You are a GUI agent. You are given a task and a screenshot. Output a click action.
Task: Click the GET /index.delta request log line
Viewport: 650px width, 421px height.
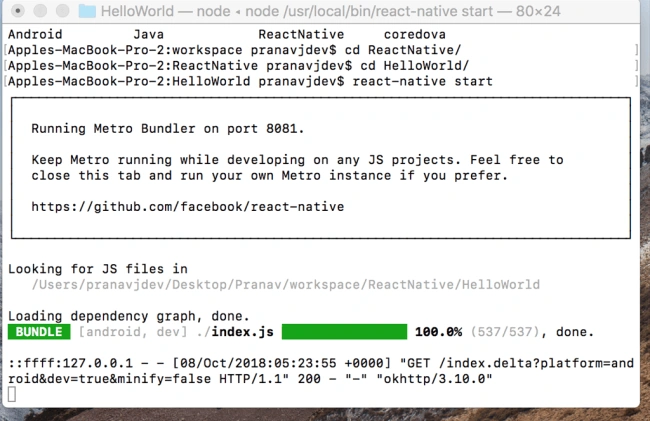coord(321,371)
